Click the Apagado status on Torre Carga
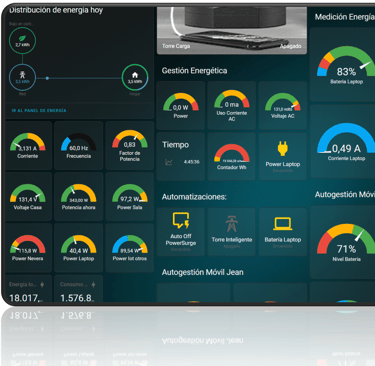The width and height of the screenshot is (375, 366). tap(290, 46)
